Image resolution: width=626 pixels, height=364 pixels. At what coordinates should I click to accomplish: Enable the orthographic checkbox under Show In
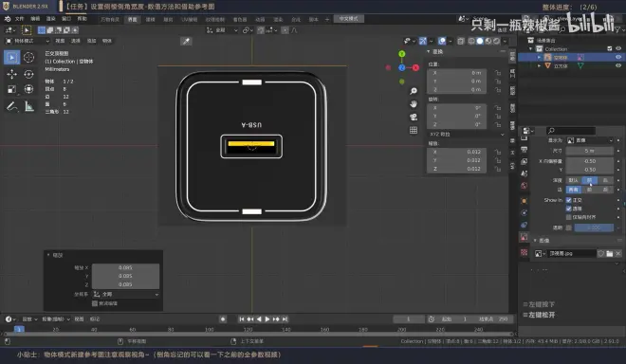(x=568, y=200)
